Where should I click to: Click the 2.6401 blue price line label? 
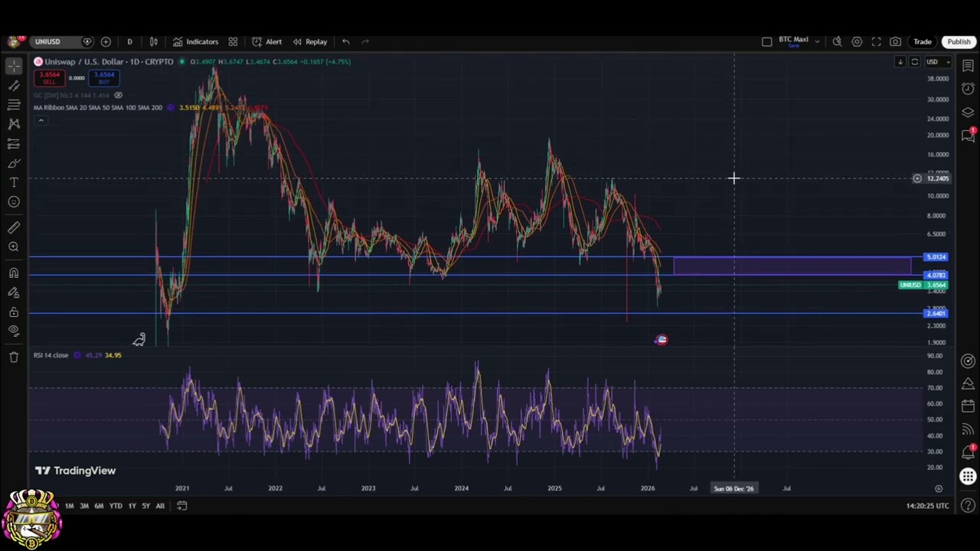coord(936,313)
